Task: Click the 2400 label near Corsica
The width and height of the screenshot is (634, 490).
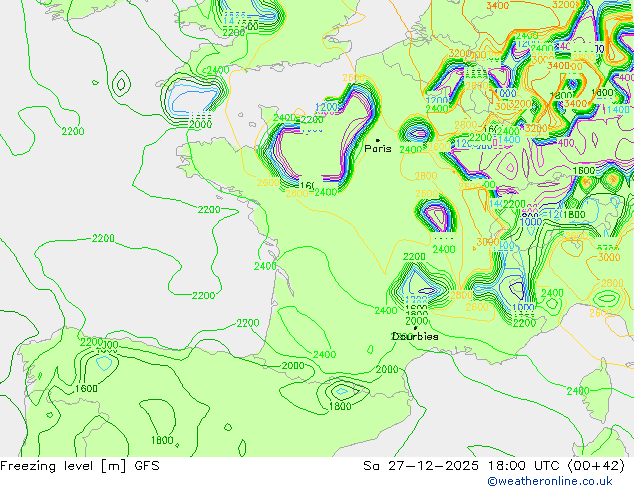Action: tap(578, 391)
